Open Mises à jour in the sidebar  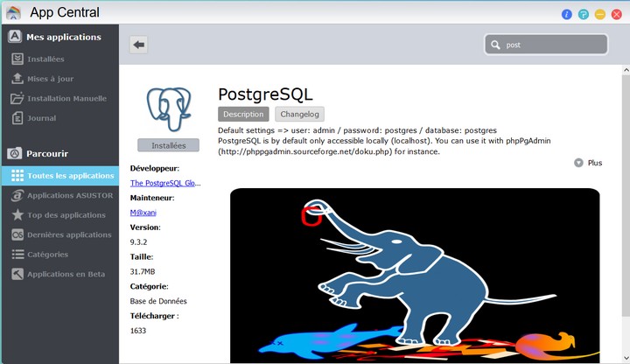click(60, 79)
